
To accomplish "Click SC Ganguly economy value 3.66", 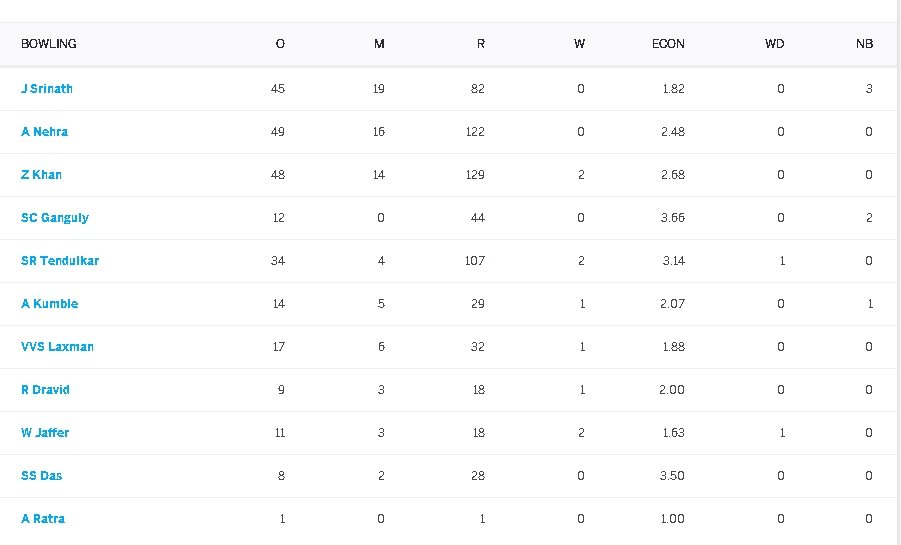I will (x=673, y=218).
